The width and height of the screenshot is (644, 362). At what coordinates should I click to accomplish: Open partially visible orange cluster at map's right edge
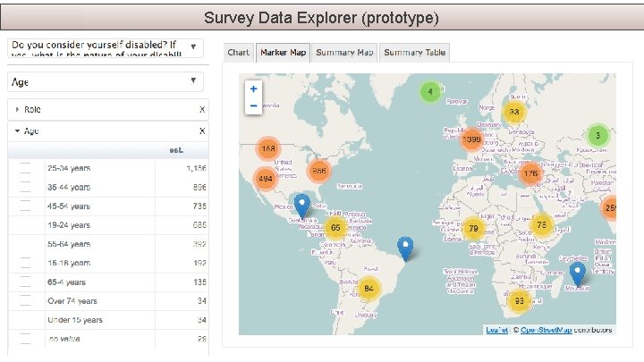[609, 207]
